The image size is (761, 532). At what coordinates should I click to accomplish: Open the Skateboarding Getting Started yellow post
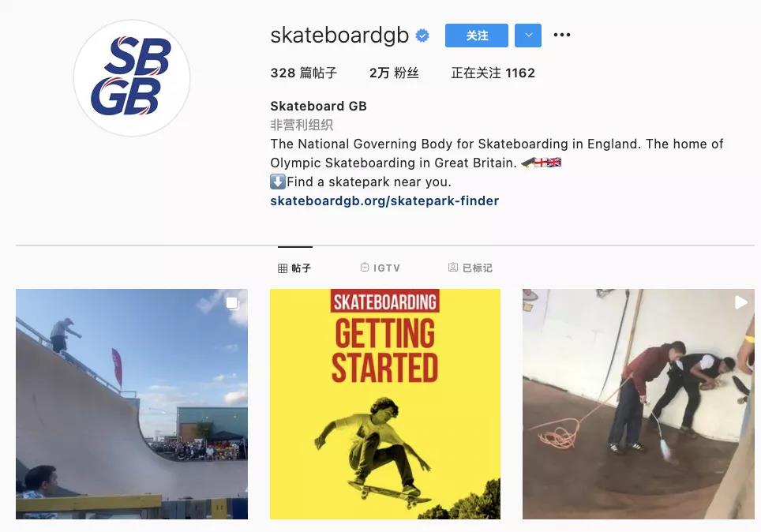tap(385, 404)
